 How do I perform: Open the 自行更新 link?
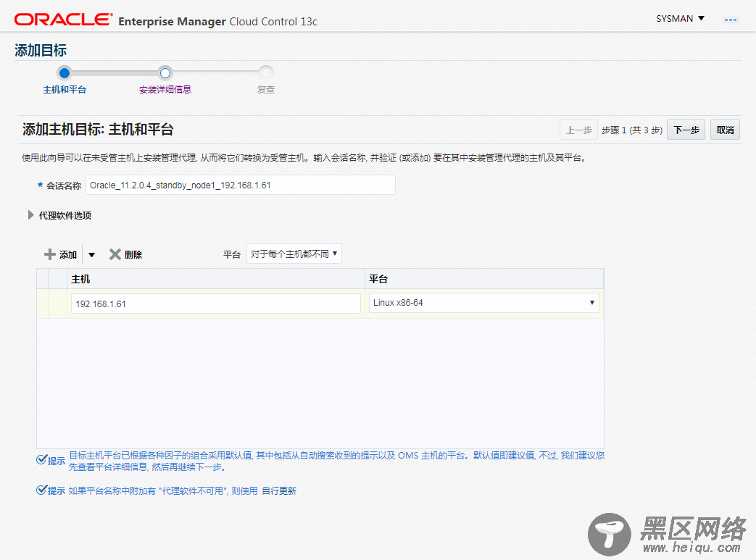click(279, 490)
